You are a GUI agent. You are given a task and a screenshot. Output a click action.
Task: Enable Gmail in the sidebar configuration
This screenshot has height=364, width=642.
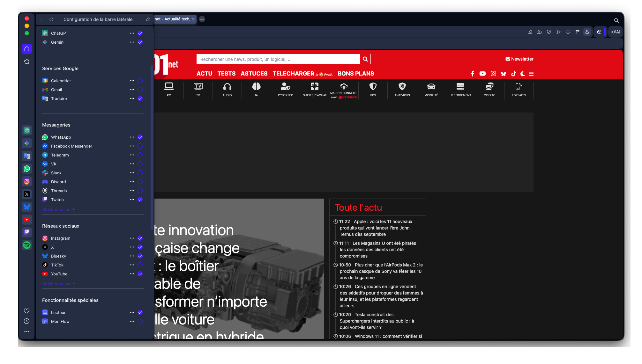[x=140, y=90]
